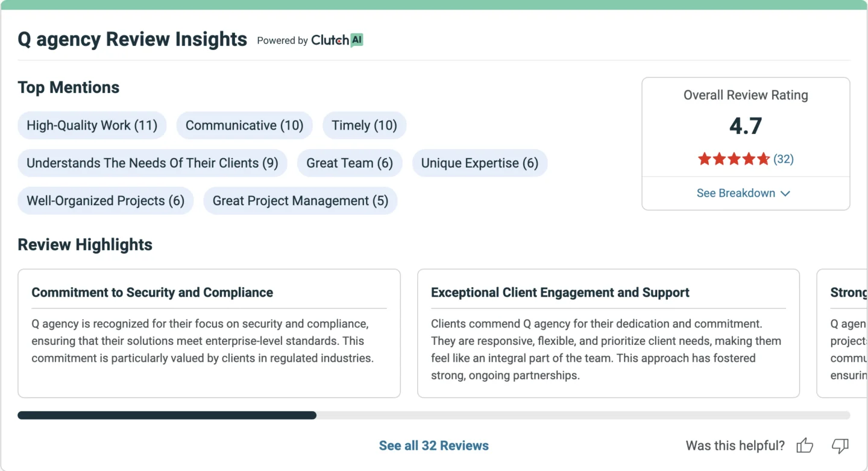
Task: Click the (32) review count link
Action: coord(784,159)
